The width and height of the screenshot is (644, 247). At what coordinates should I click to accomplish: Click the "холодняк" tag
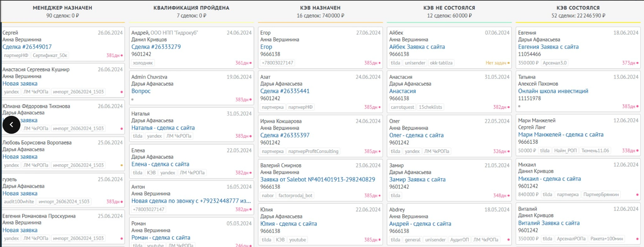click(x=143, y=63)
